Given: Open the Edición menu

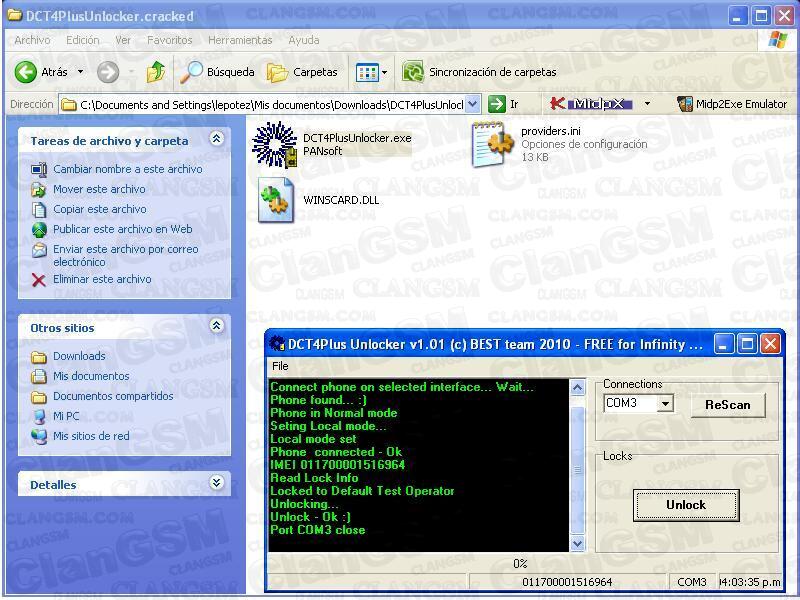Looking at the screenshot, I should 83,40.
